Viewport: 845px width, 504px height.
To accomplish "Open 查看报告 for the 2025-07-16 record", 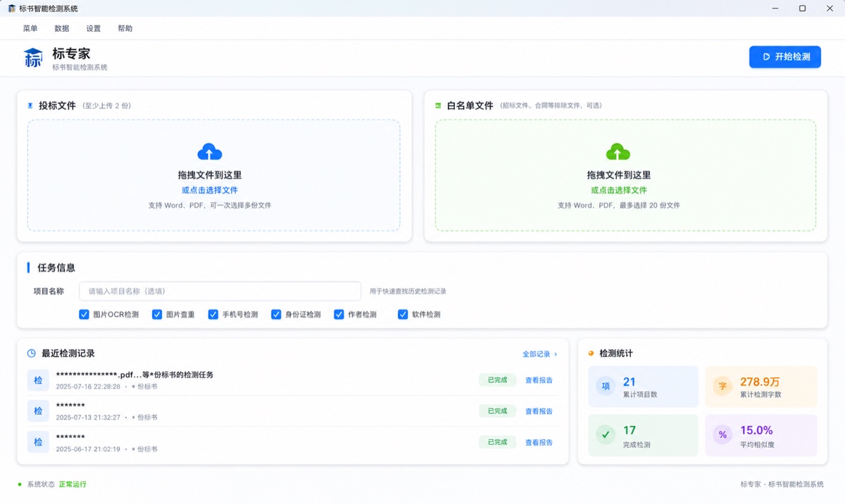I will (539, 380).
